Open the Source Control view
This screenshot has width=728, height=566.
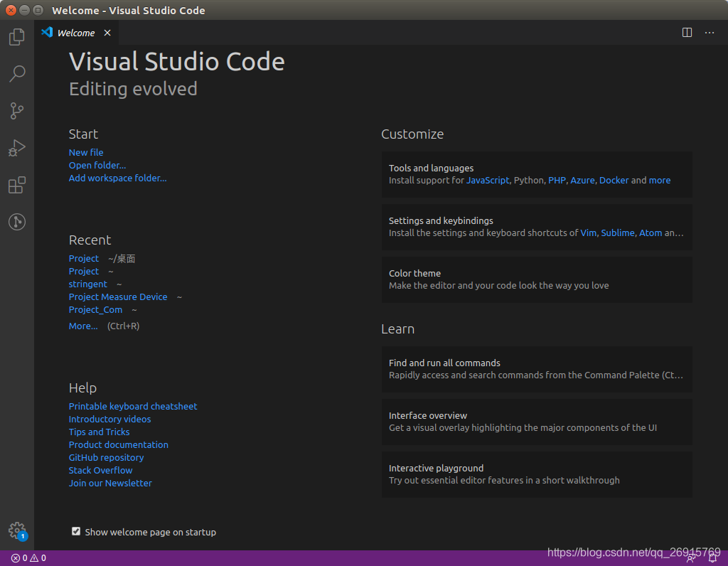coord(17,111)
